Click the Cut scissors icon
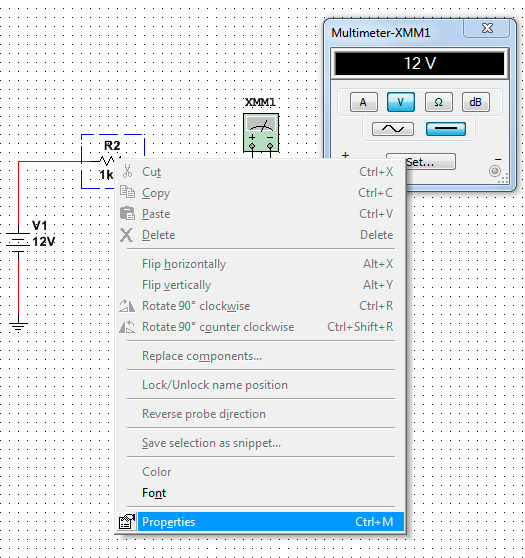Screen dimensions: 525x558 coord(127,172)
